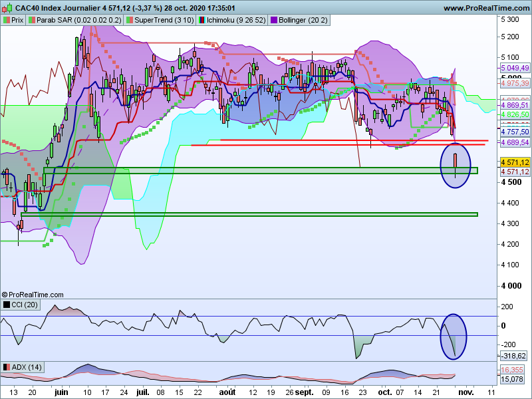
Task: Click the yellow-highlighted 4 571,12 price tag
Action: click(x=515, y=162)
